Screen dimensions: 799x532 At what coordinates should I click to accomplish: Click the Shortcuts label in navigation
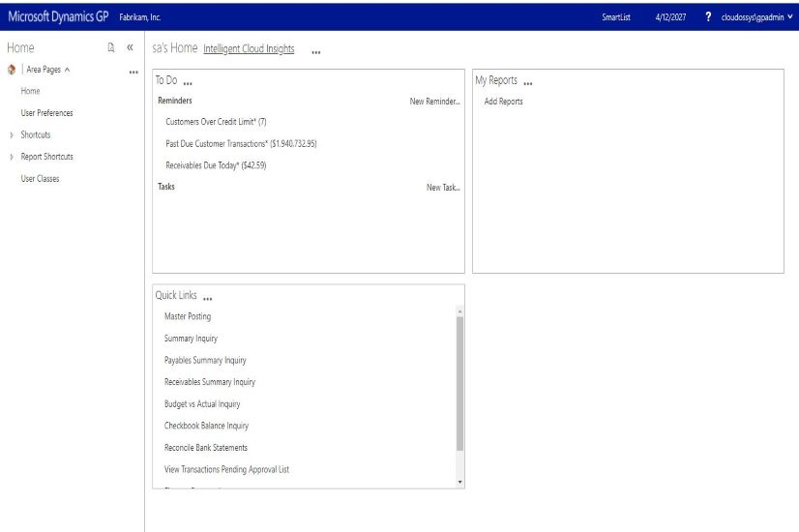coord(36,135)
